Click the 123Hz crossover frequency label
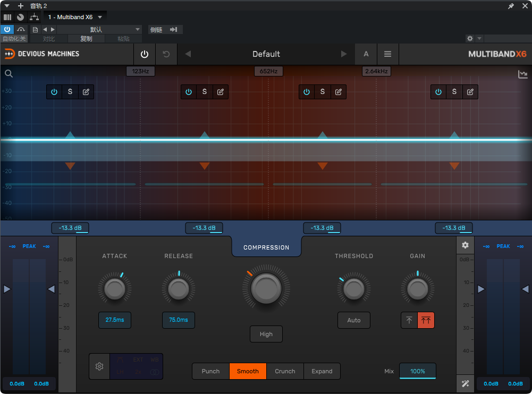 [140, 71]
